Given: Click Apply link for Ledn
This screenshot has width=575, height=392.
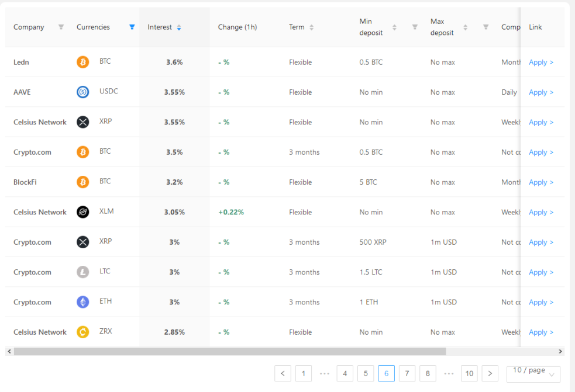Looking at the screenshot, I should 541,63.
